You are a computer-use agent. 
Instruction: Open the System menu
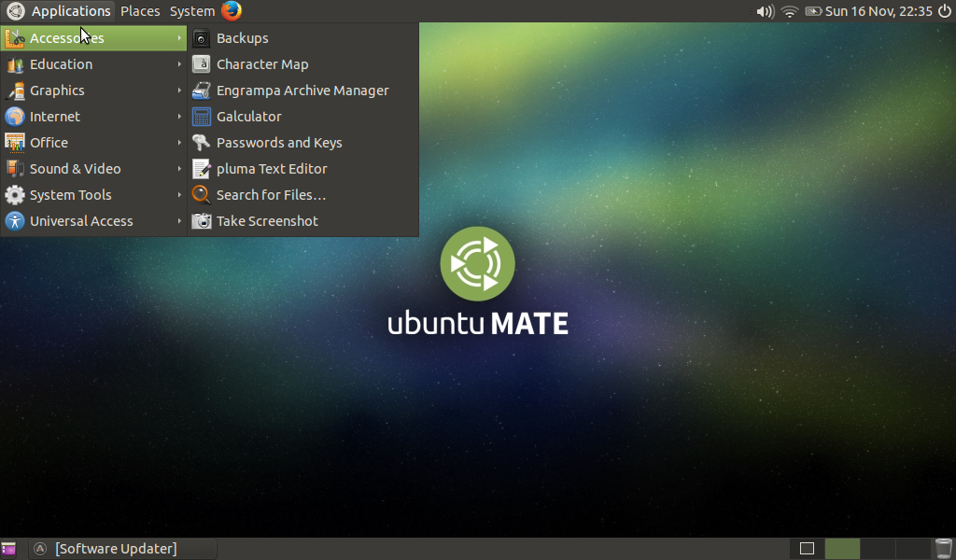192,11
